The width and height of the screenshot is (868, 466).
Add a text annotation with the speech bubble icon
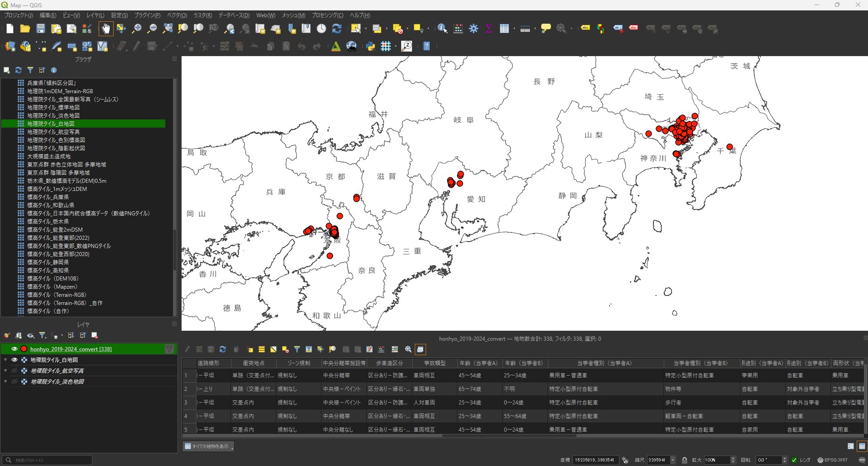point(546,29)
